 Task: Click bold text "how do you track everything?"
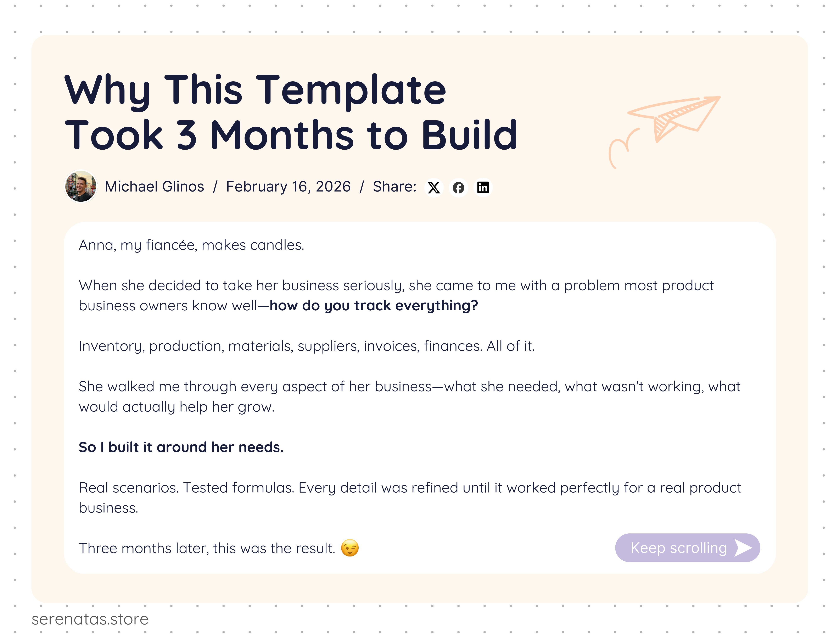[374, 305]
